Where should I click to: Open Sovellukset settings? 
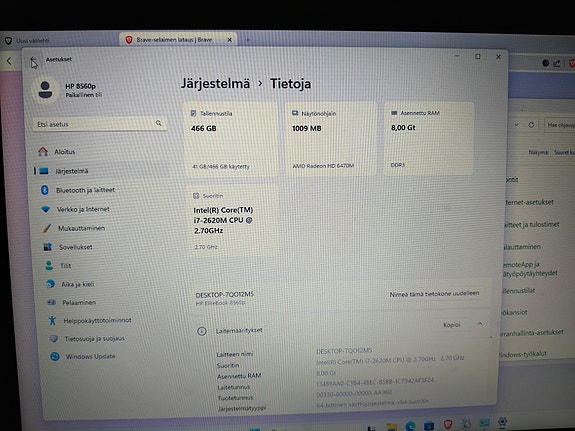pos(68,247)
